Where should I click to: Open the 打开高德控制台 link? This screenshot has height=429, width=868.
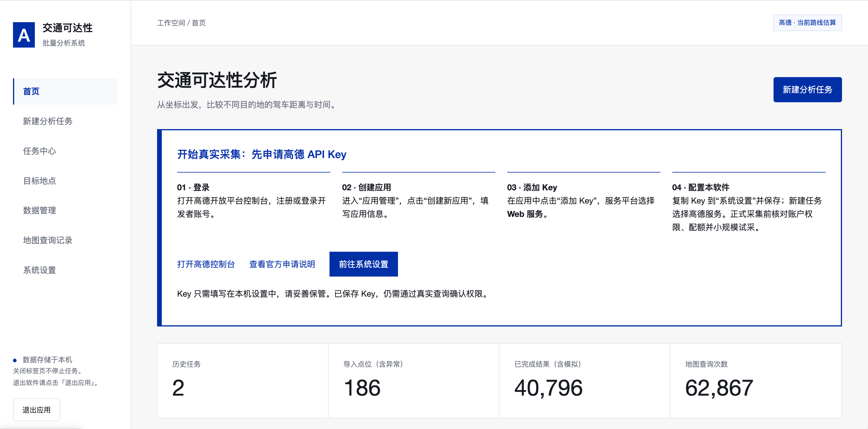point(206,264)
